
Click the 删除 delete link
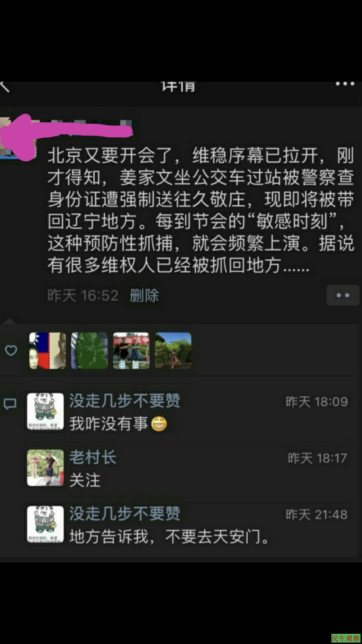tap(144, 295)
